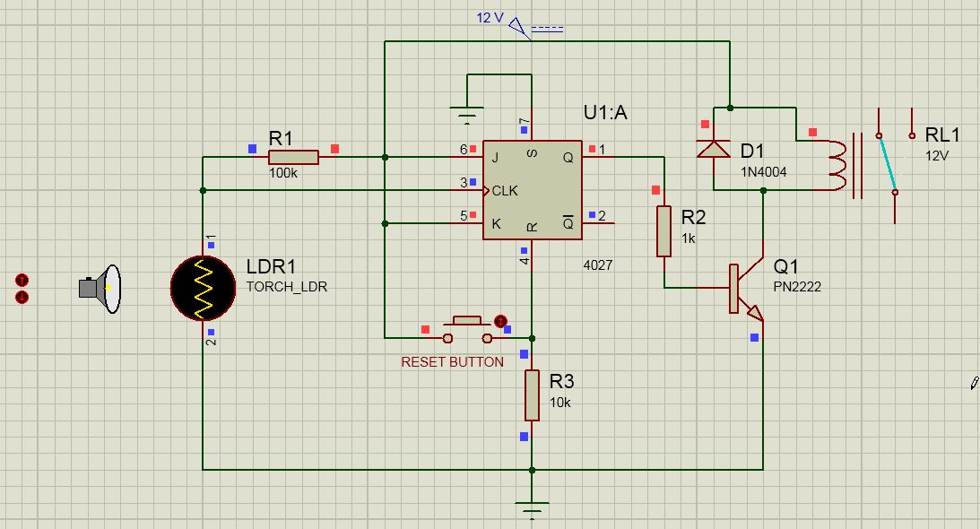The image size is (980, 529).
Task: Select the ground symbol at the bottom
Action: pos(532,510)
